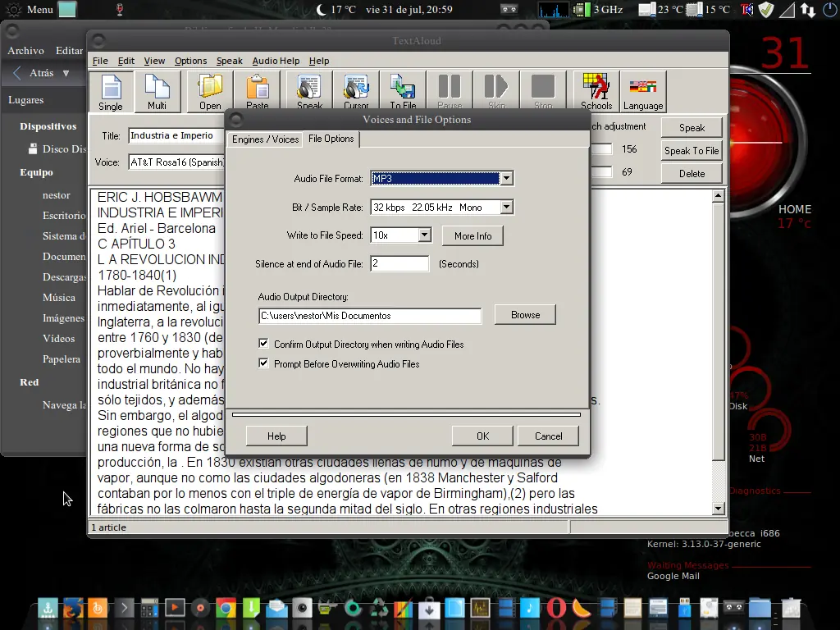Open the blue music note dock icon
This screenshot has width=840, height=630.
(x=531, y=608)
